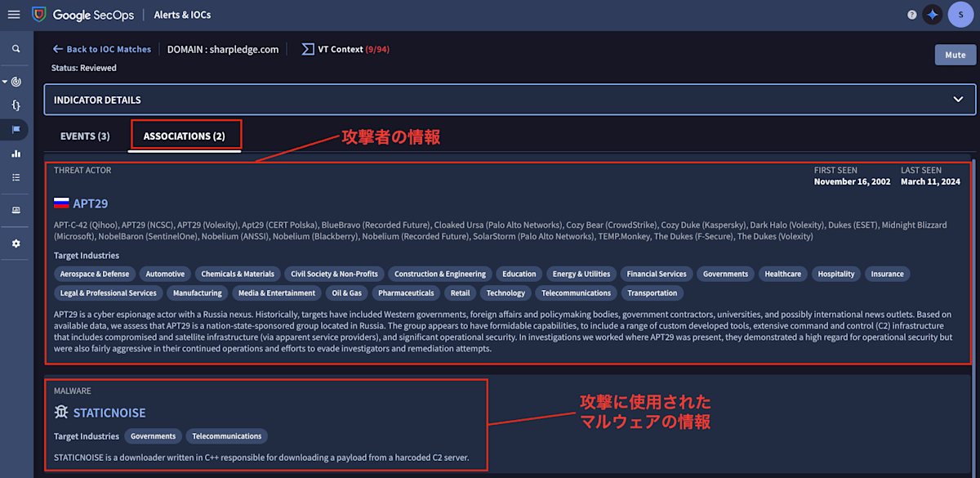Click the Manufacturing industry chip
Screen dimensions: 980x478
click(198, 293)
